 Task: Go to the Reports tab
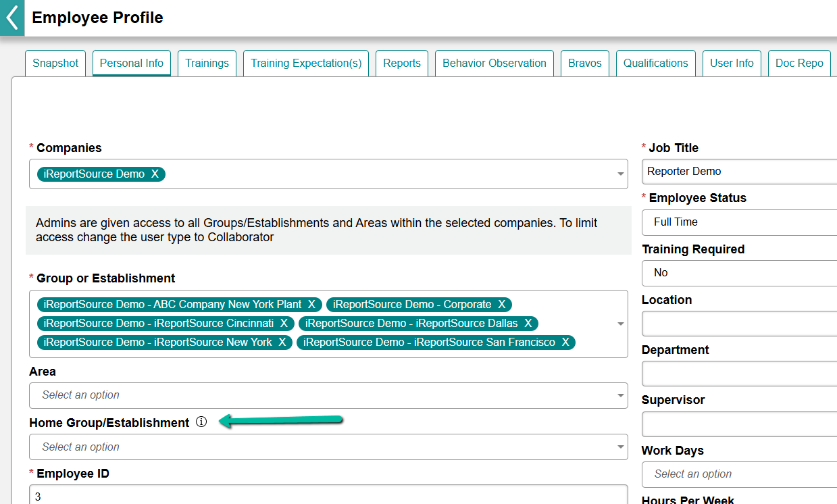pyautogui.click(x=402, y=63)
